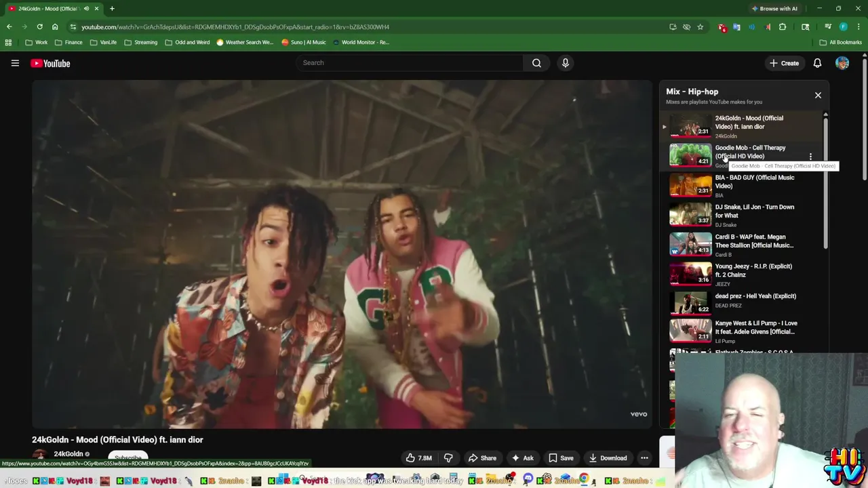The height and width of the screenshot is (488, 868).
Task: Open the Create menu button
Action: point(784,63)
